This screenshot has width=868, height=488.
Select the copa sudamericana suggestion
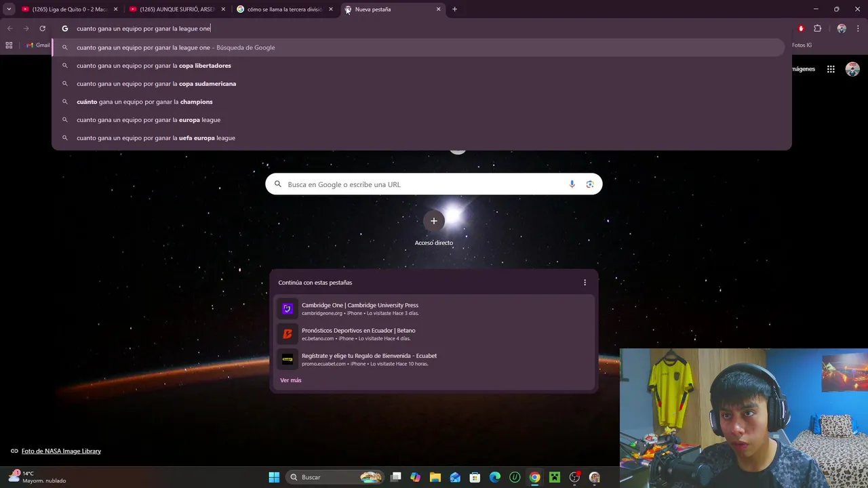[x=418, y=83]
